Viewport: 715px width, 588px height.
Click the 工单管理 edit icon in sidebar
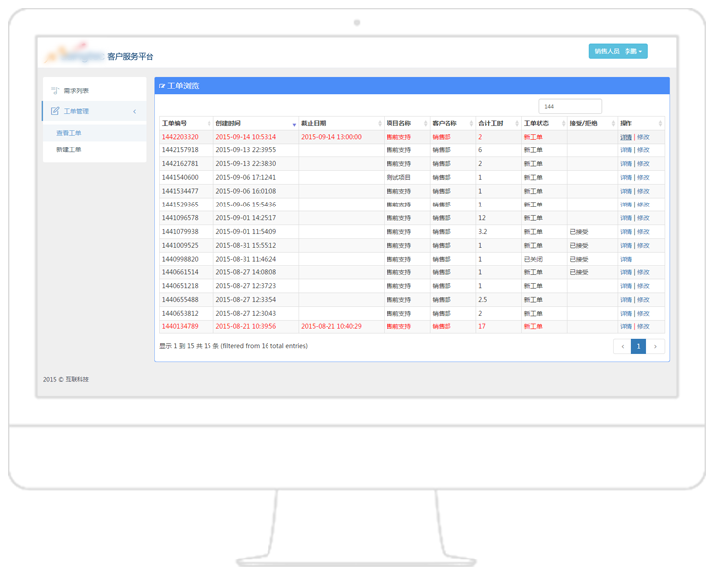click(x=55, y=111)
